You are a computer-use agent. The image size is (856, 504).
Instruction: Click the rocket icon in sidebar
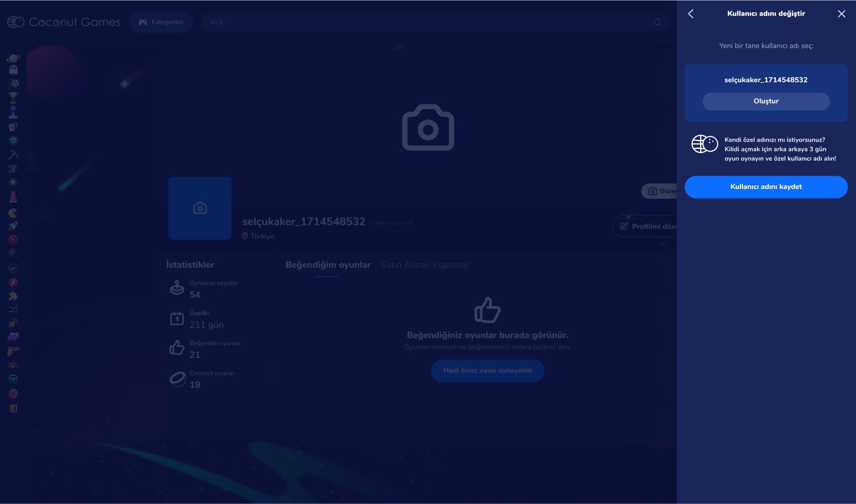click(x=13, y=226)
